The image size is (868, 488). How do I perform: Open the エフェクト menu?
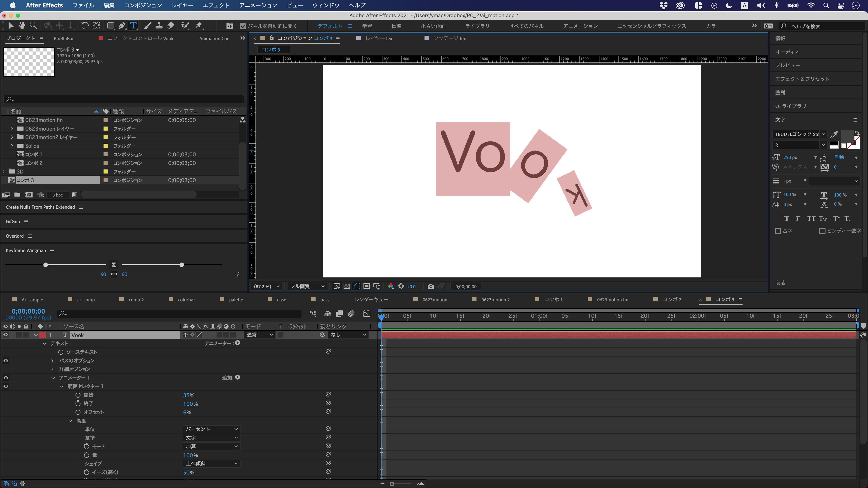click(216, 5)
